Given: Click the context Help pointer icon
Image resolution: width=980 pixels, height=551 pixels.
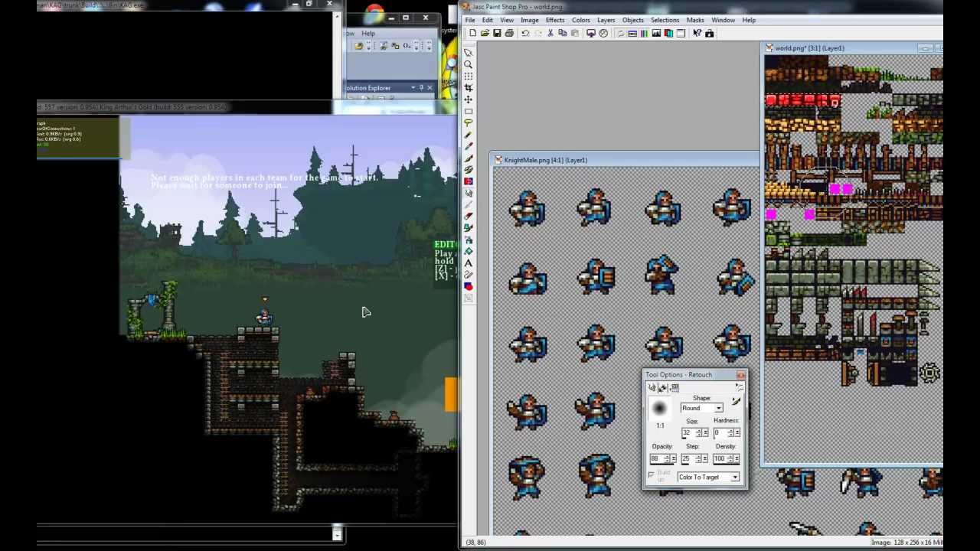Looking at the screenshot, I should 697,33.
